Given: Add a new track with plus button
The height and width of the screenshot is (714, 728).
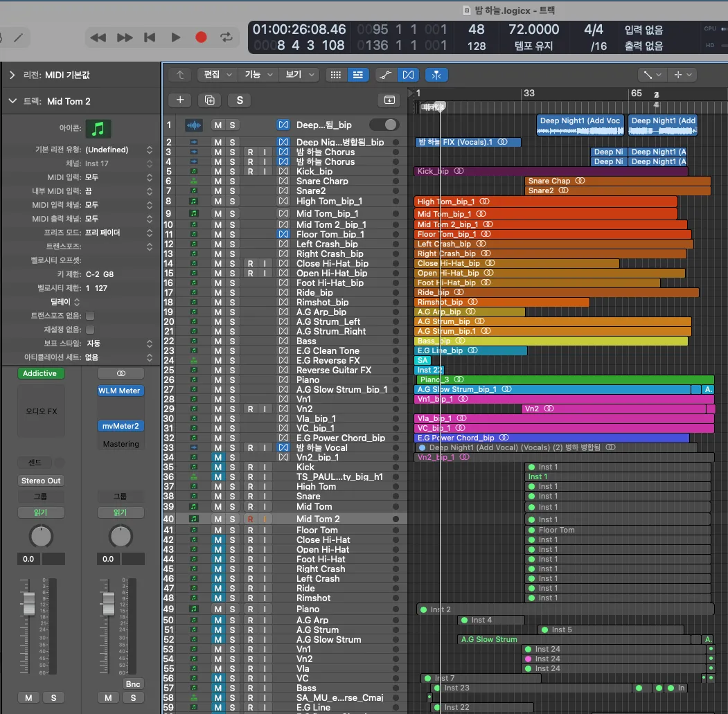Looking at the screenshot, I should tap(180, 100).
